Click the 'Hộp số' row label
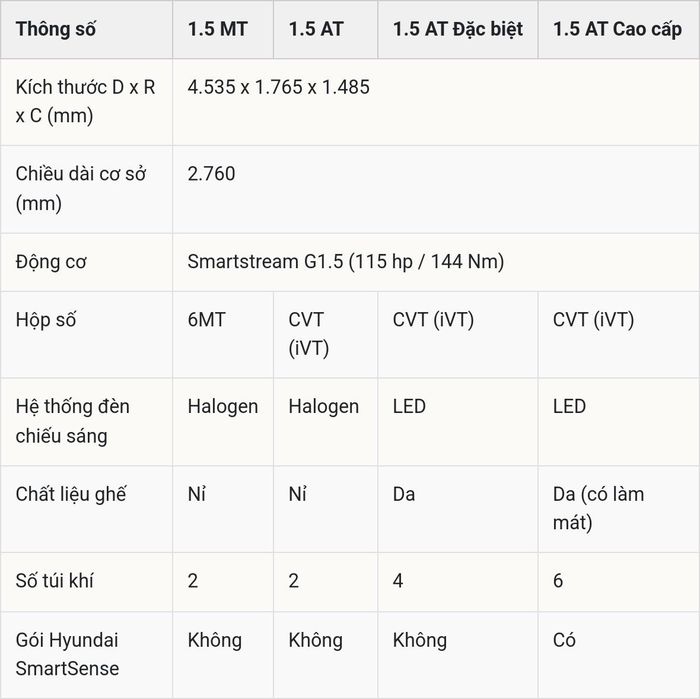 click(46, 320)
